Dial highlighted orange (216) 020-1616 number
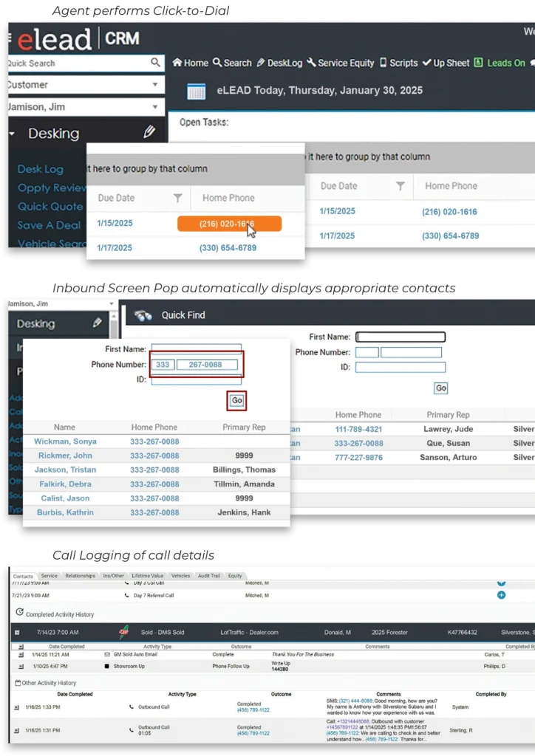Screen dimensions: 535x756 point(230,224)
